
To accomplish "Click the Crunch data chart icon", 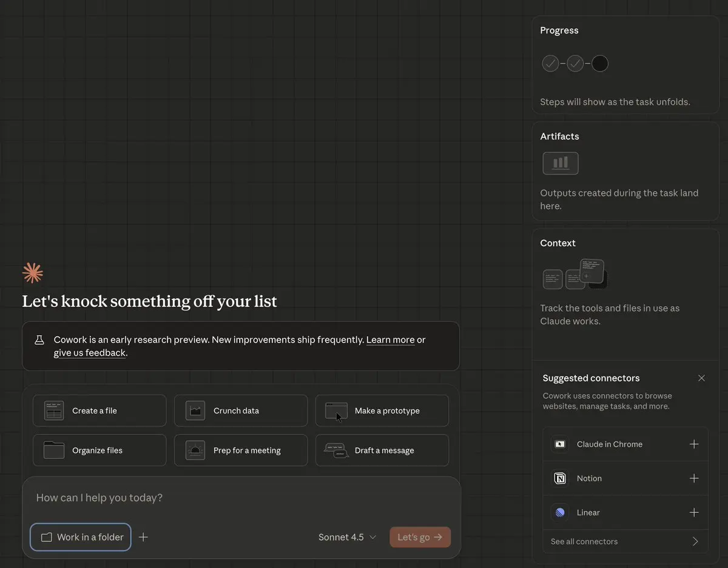I will tap(195, 411).
